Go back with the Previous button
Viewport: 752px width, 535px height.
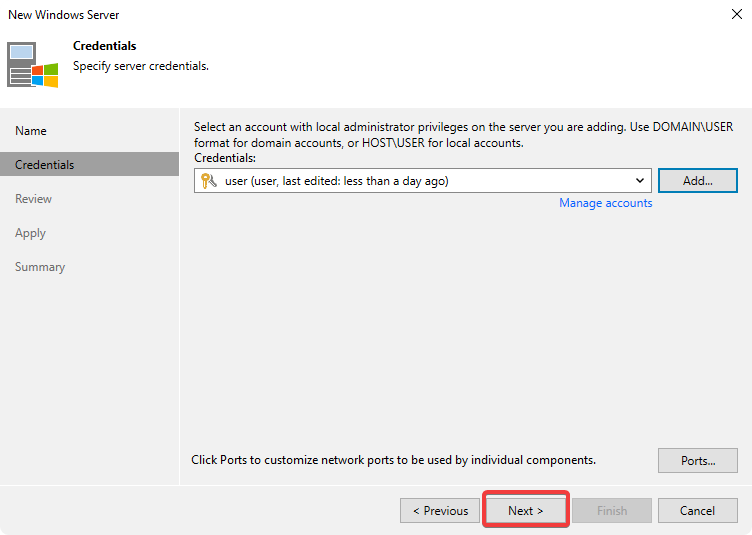tap(439, 511)
